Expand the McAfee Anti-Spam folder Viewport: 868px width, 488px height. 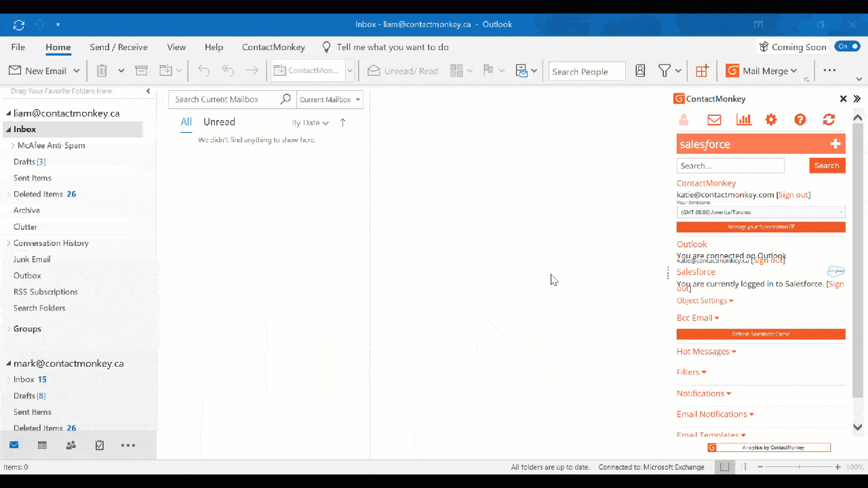[x=12, y=146]
